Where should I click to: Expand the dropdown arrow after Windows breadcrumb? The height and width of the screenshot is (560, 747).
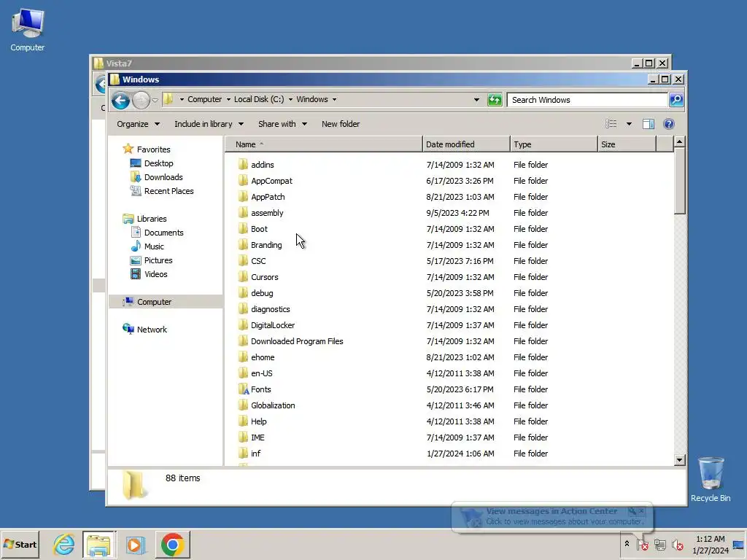tap(334, 99)
